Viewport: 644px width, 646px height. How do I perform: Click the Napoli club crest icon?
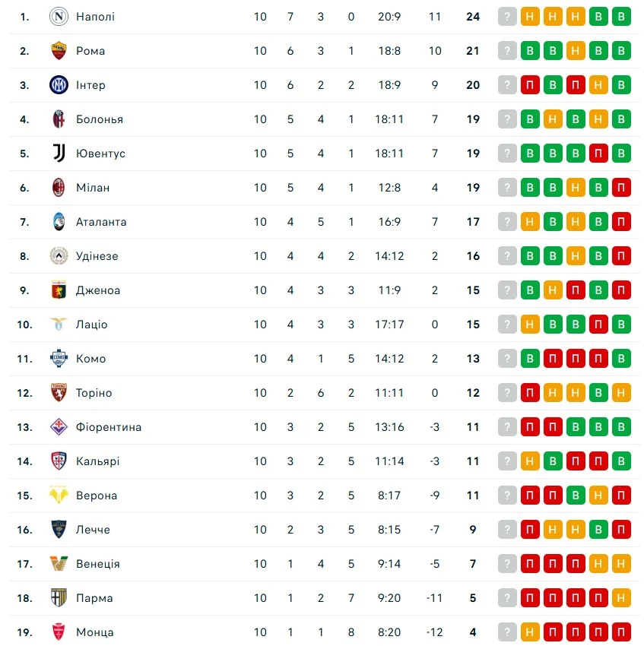point(59,16)
